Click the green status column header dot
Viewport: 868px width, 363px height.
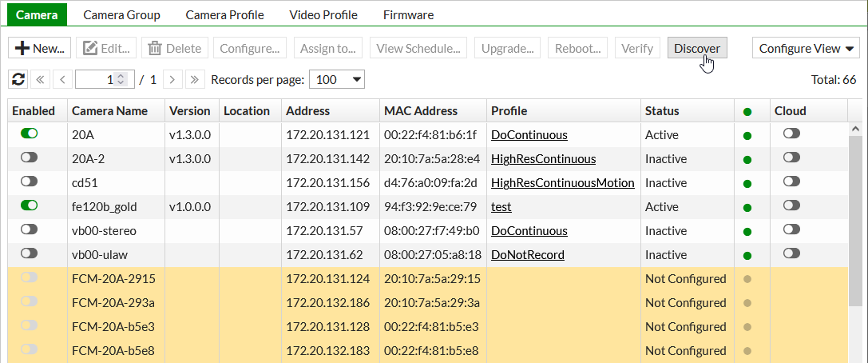pyautogui.click(x=747, y=111)
